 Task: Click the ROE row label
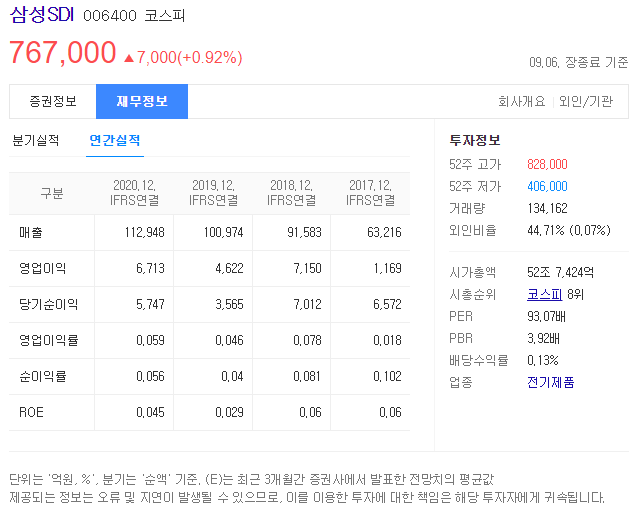point(31,412)
